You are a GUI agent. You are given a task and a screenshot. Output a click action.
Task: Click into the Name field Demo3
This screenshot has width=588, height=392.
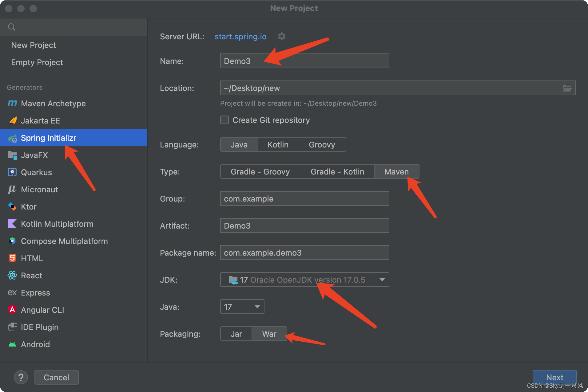pyautogui.click(x=305, y=61)
